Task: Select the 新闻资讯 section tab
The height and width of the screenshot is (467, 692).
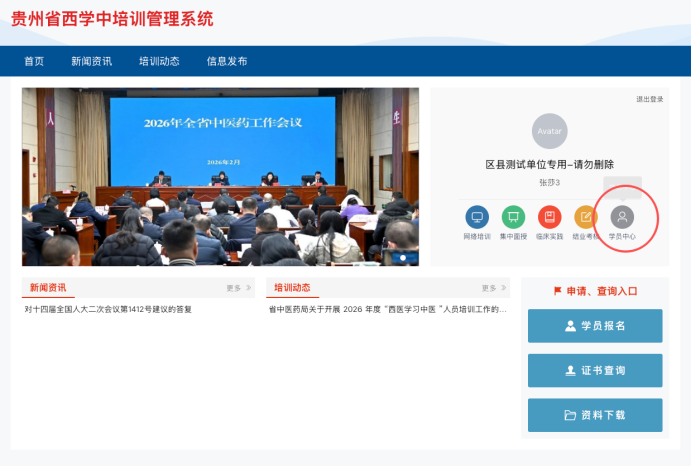Action: (x=48, y=288)
